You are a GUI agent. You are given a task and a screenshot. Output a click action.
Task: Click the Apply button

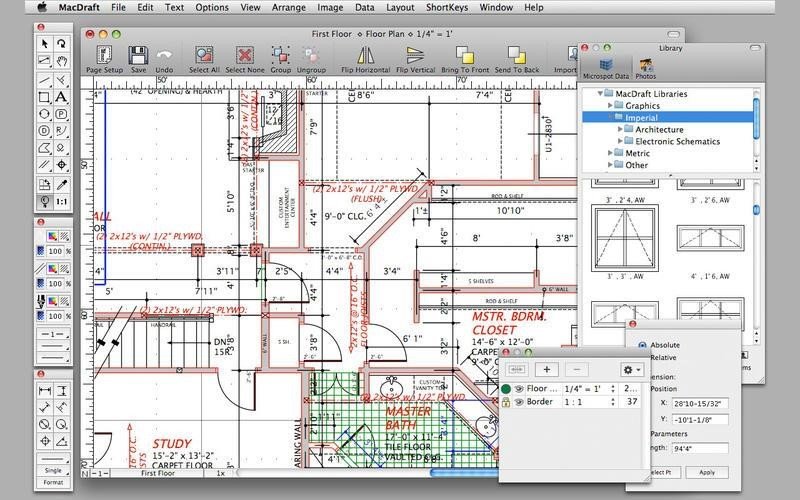pyautogui.click(x=707, y=472)
